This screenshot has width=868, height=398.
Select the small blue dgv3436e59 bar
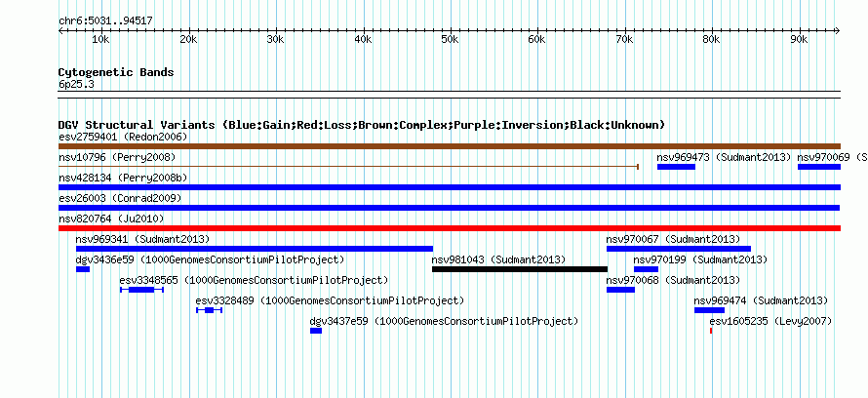(x=83, y=269)
